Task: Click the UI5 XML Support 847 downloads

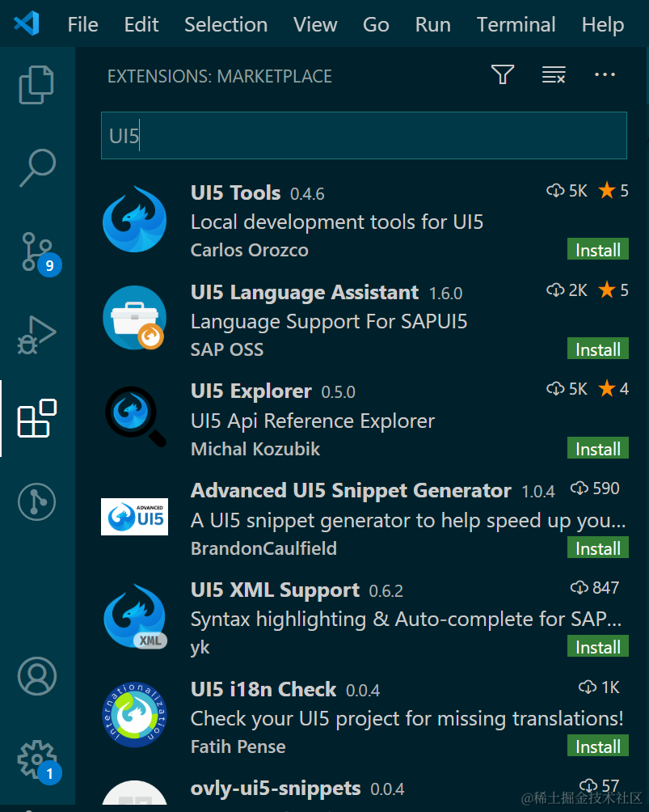Action: coord(595,588)
